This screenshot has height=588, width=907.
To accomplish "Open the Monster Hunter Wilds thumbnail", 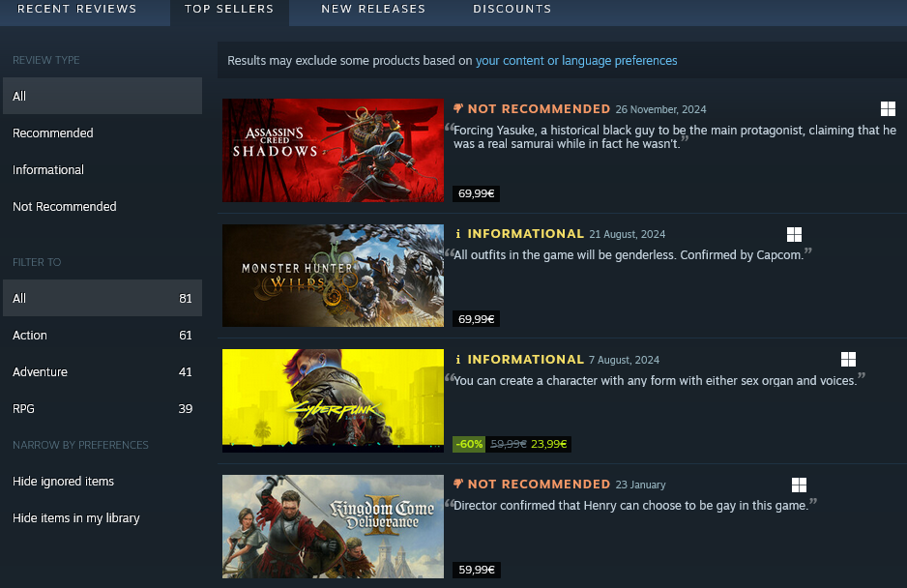I will pyautogui.click(x=334, y=276).
